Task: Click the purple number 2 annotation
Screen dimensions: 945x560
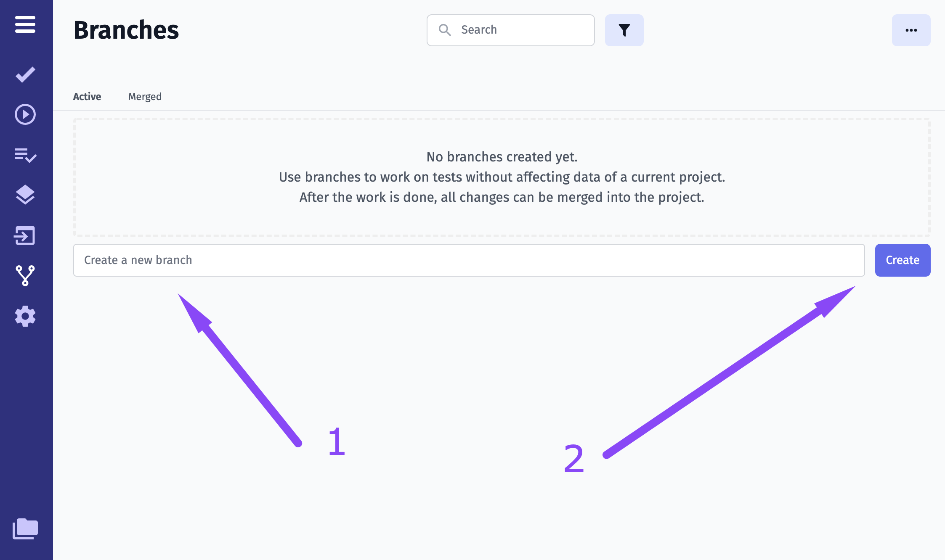Action: click(574, 459)
